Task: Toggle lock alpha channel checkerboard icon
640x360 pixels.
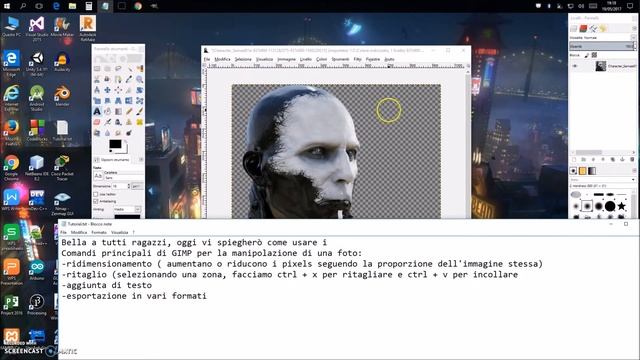Action: click(x=594, y=55)
